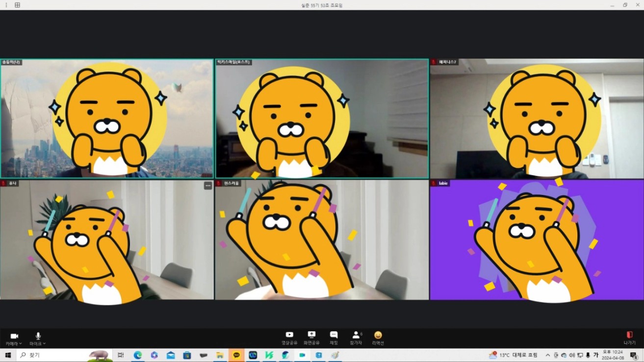Click the muted mic indicator on labie's tile
This screenshot has width=644, height=362.
(x=434, y=183)
